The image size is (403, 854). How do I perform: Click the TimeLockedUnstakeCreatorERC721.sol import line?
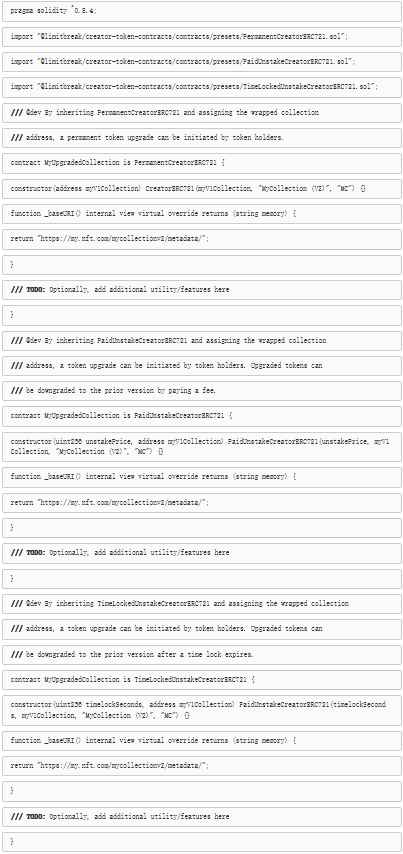pyautogui.click(x=202, y=87)
